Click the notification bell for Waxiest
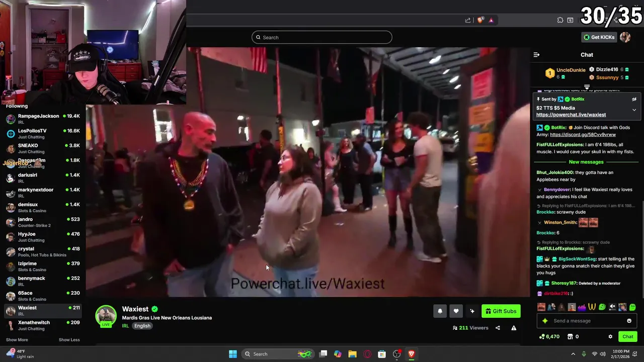Screen dimensions: 644x362 [x=440, y=311]
